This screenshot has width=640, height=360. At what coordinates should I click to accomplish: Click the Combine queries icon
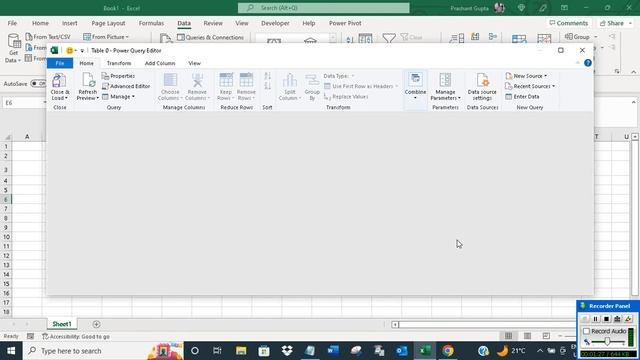point(415,79)
